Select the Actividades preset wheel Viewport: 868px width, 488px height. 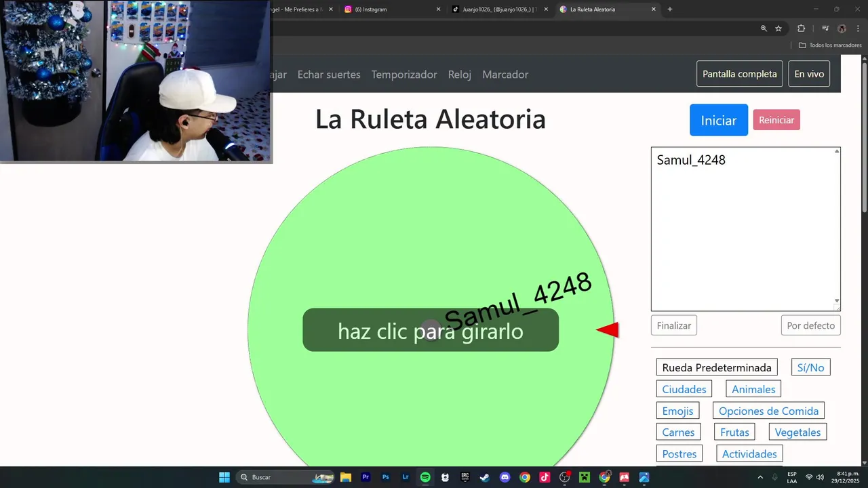tap(749, 454)
